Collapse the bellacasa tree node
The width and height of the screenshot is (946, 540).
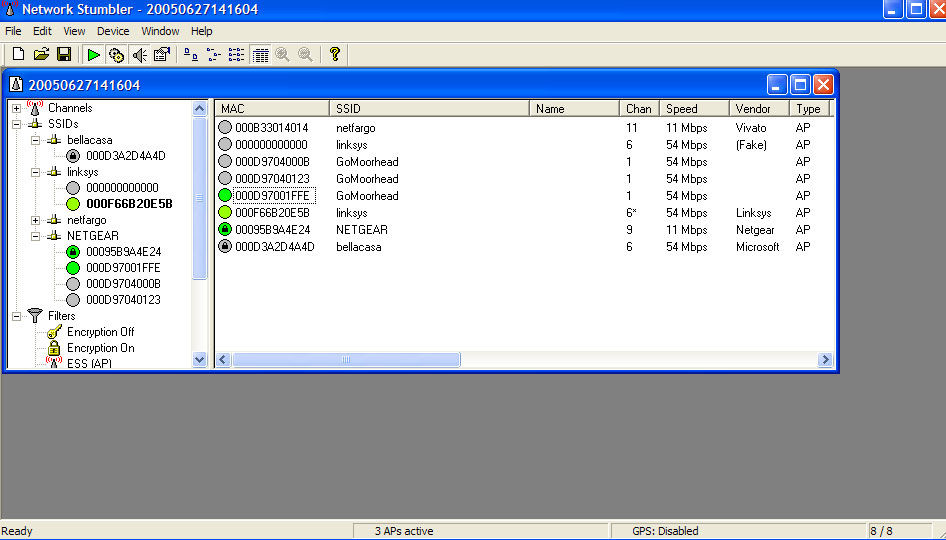pos(36,140)
